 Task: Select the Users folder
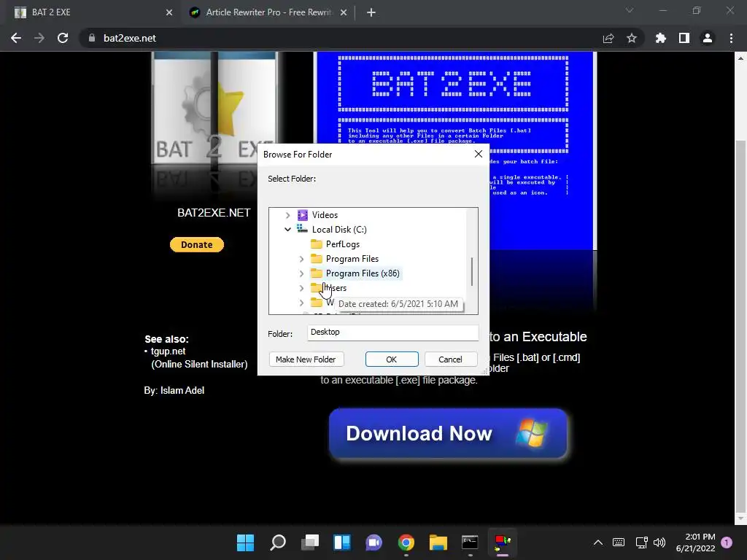(x=336, y=288)
